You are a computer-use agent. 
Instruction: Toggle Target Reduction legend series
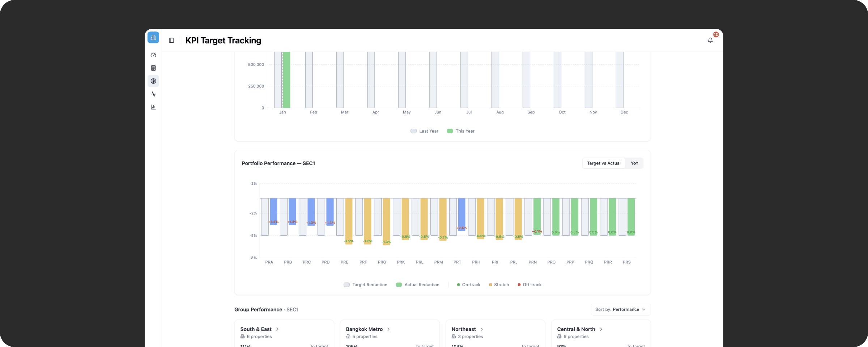coord(365,285)
